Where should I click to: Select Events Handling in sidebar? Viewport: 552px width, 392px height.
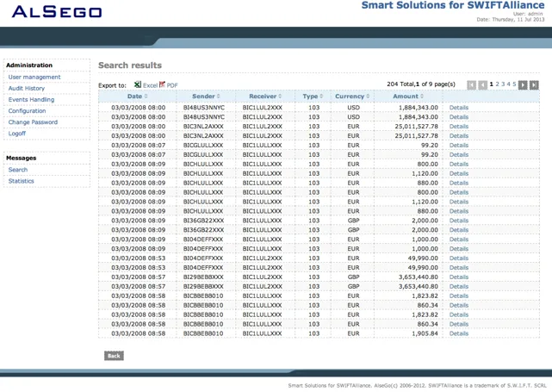(31, 100)
